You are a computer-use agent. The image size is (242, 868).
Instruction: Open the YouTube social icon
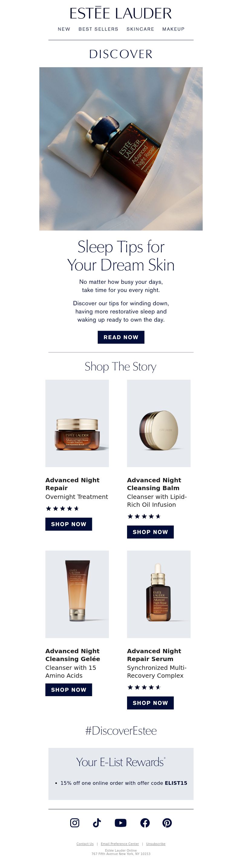point(121,823)
